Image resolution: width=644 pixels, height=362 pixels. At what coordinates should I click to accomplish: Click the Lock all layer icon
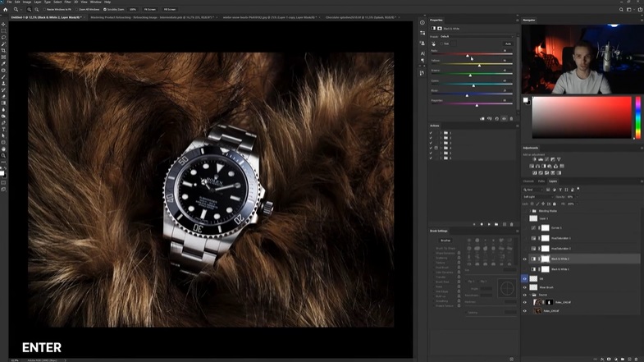(554, 204)
